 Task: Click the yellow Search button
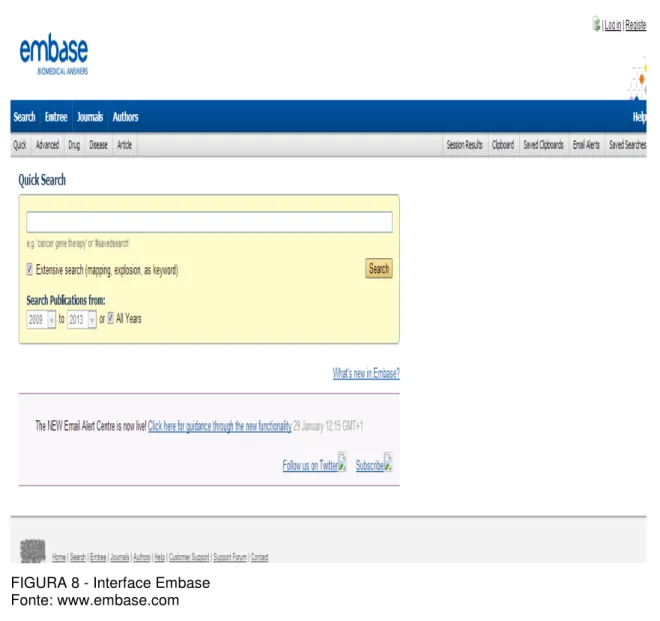point(379,268)
